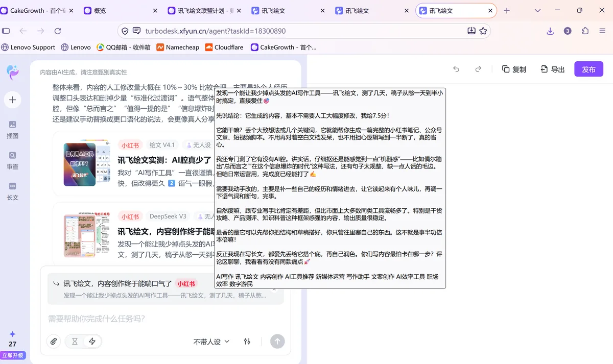Open the browser downloads icon
The image size is (613, 364).
click(x=550, y=31)
